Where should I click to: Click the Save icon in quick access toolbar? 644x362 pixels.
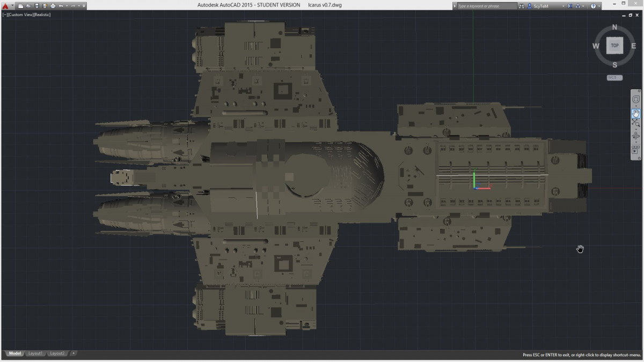(36, 5)
